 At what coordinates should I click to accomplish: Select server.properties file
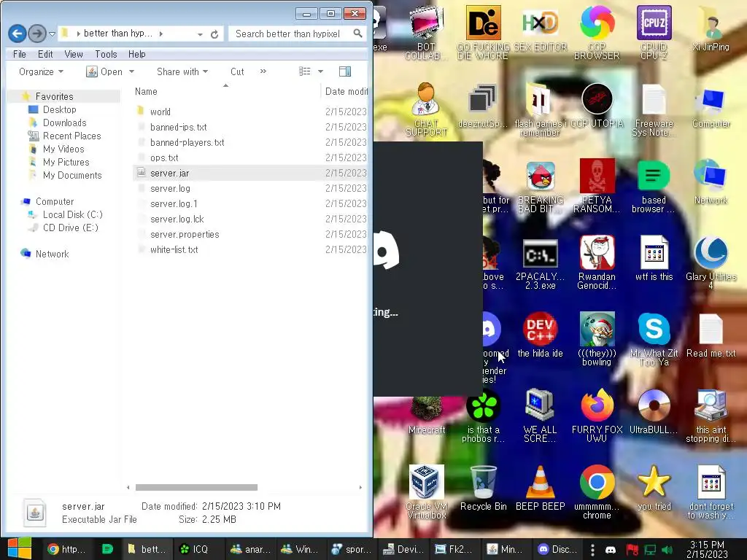point(185,234)
